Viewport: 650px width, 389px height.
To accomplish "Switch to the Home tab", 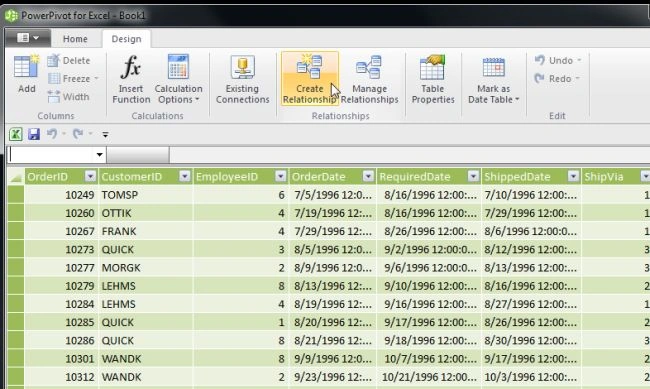I will [75, 39].
